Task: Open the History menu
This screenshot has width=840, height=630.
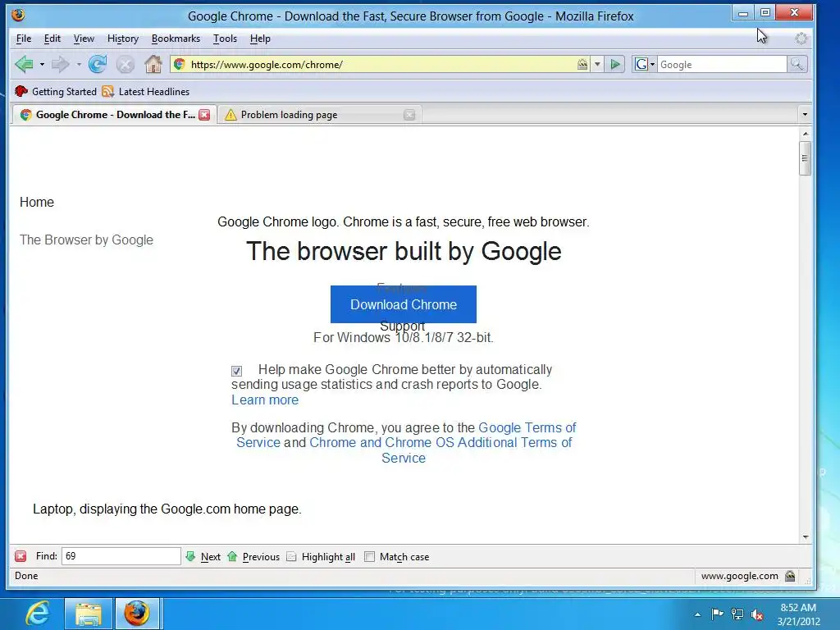Action: tap(123, 39)
